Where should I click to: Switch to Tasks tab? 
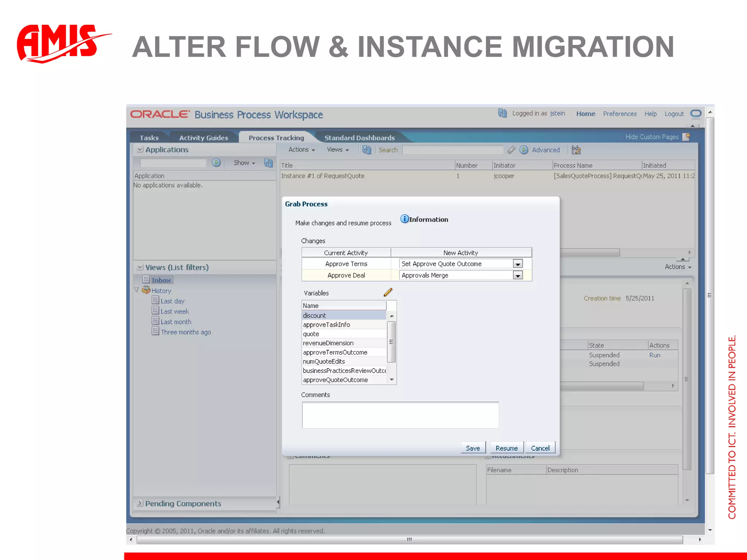149,138
